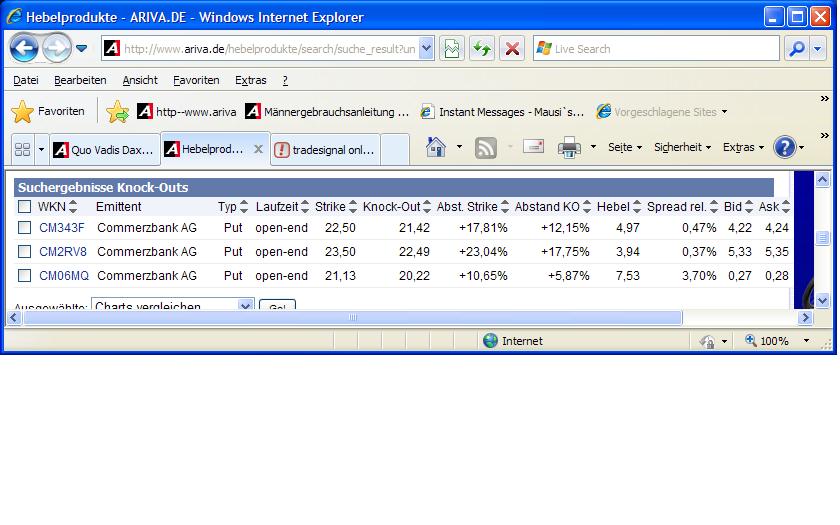Sort by Knock-Out column arrows

427,206
